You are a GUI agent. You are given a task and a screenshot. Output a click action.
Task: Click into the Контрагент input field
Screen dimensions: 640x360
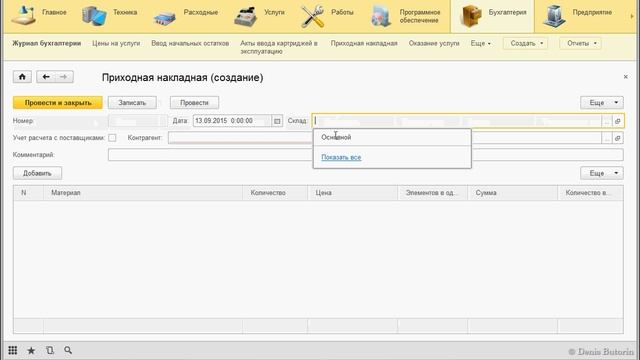tap(384, 138)
